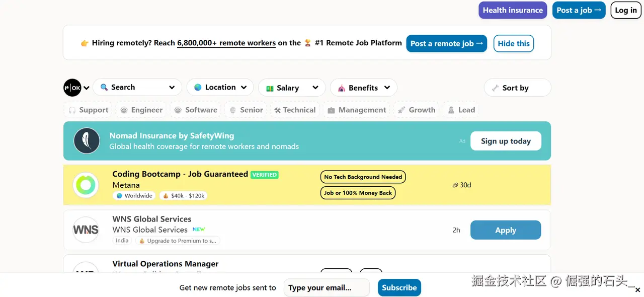Click Log in in top navigation
644x297 pixels.
point(625,10)
